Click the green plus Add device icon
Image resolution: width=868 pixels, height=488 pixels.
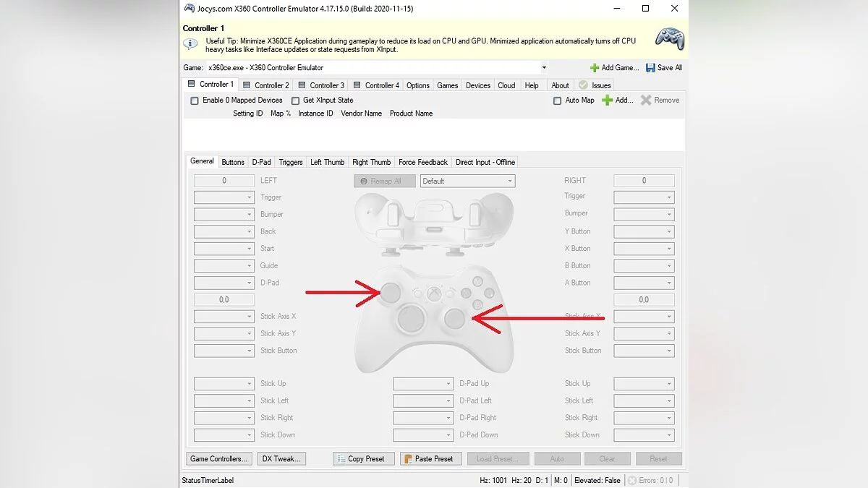point(608,100)
